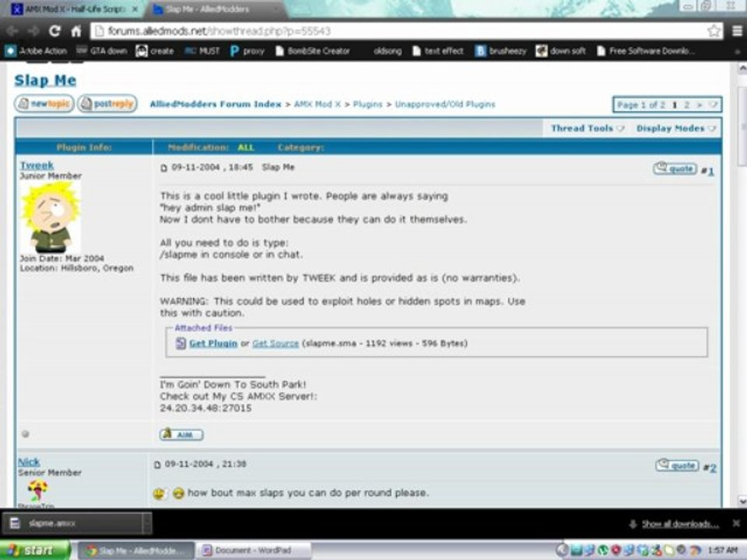This screenshot has width=747, height=560.
Task: Open the Windows start menu
Action: click(35, 550)
